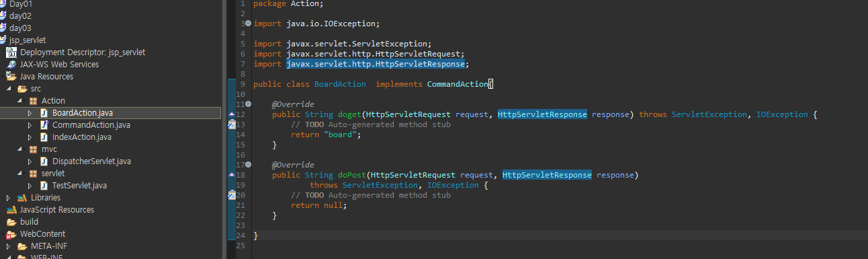This screenshot has height=259, width=868.
Task: Collapse the servlet package arrow
Action: 19,174
